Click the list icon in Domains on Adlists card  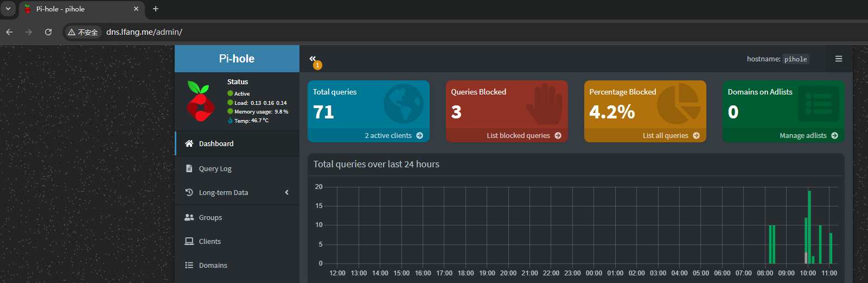[x=819, y=103]
